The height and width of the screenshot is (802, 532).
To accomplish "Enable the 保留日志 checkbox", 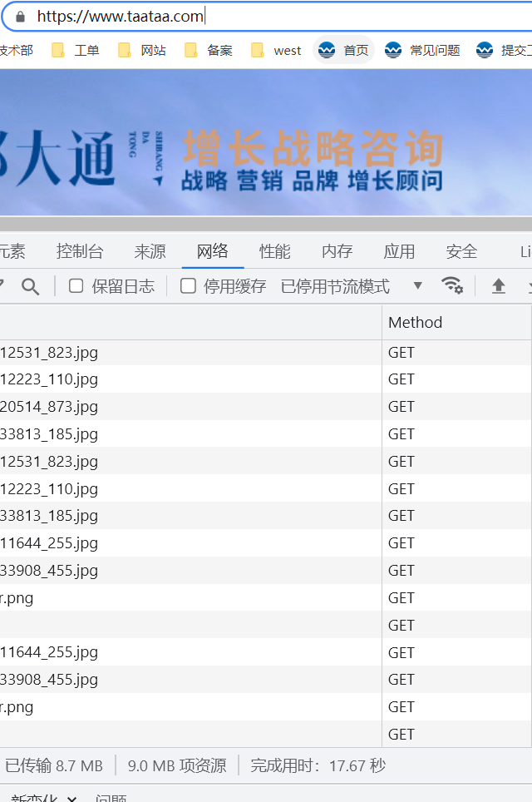I will point(76,286).
